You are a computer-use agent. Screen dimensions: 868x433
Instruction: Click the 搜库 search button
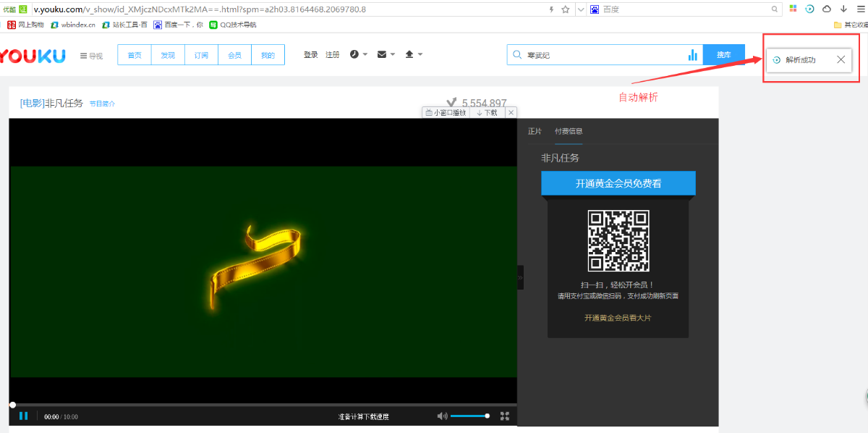tap(723, 55)
